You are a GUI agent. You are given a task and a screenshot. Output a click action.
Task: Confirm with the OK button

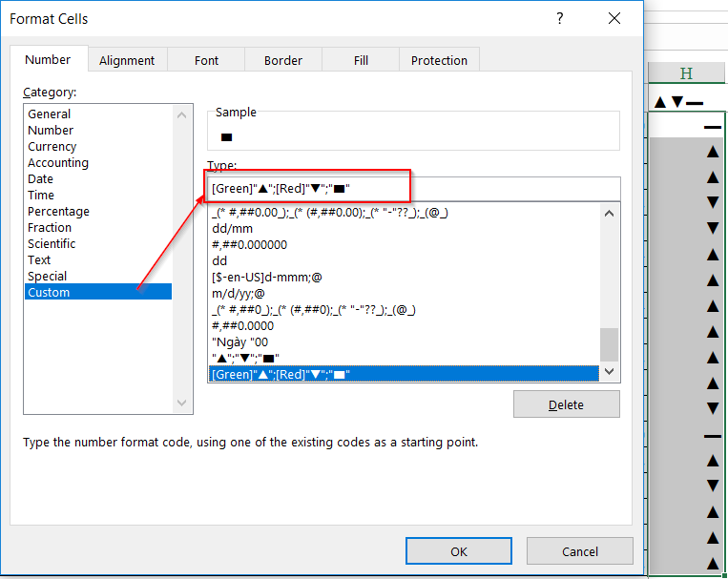pyautogui.click(x=459, y=551)
